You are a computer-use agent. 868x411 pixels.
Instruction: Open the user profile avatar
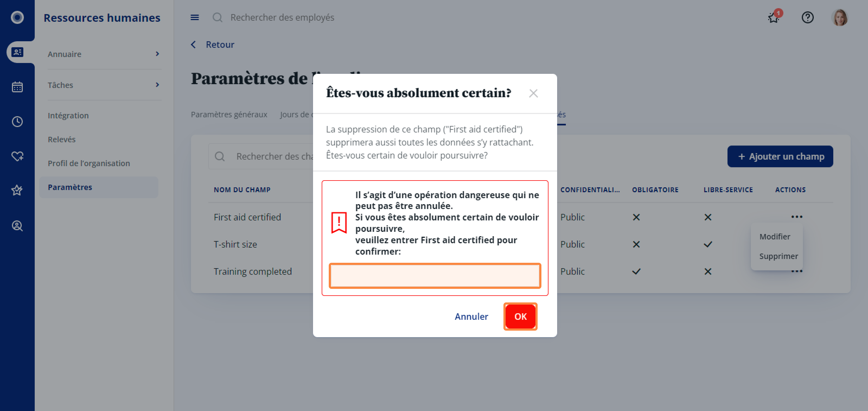tap(840, 18)
